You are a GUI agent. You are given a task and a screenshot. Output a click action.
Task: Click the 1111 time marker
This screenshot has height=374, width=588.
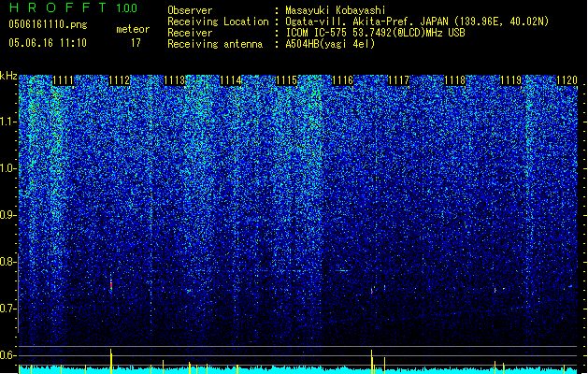click(x=63, y=80)
